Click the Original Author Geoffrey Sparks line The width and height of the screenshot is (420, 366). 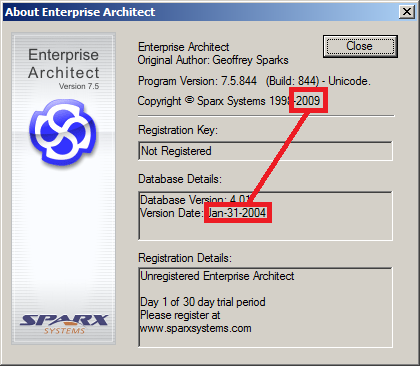pos(213,60)
